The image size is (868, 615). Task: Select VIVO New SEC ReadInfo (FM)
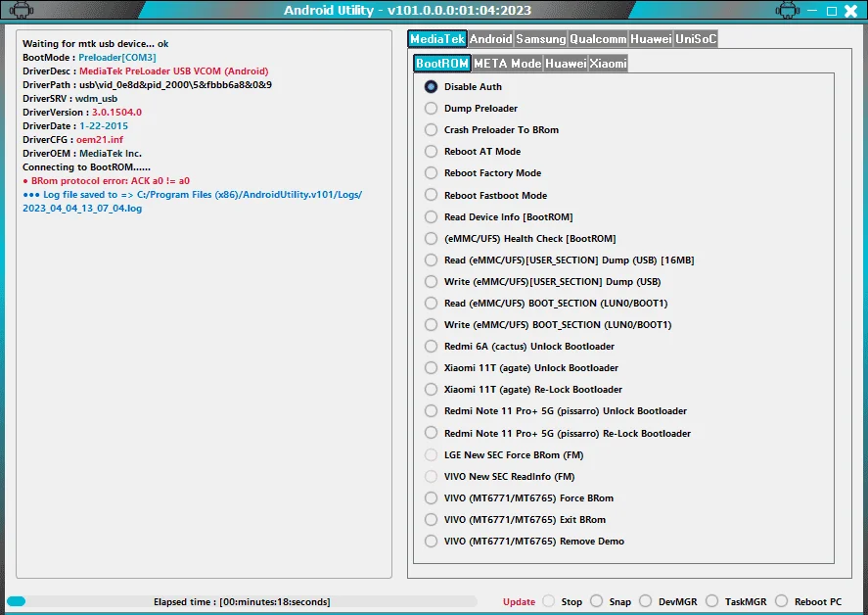[431, 477]
